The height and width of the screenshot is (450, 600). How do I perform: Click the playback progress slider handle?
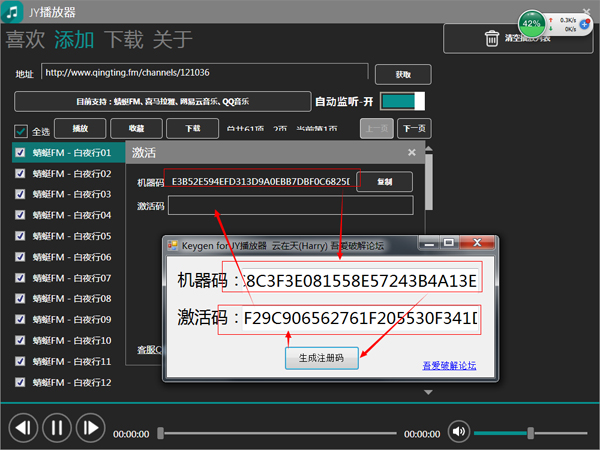pos(161,433)
